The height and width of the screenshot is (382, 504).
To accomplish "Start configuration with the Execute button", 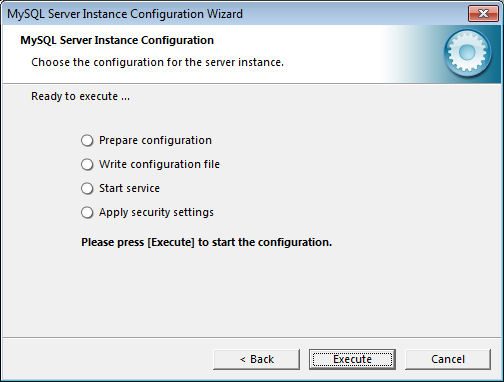I will pos(352,359).
